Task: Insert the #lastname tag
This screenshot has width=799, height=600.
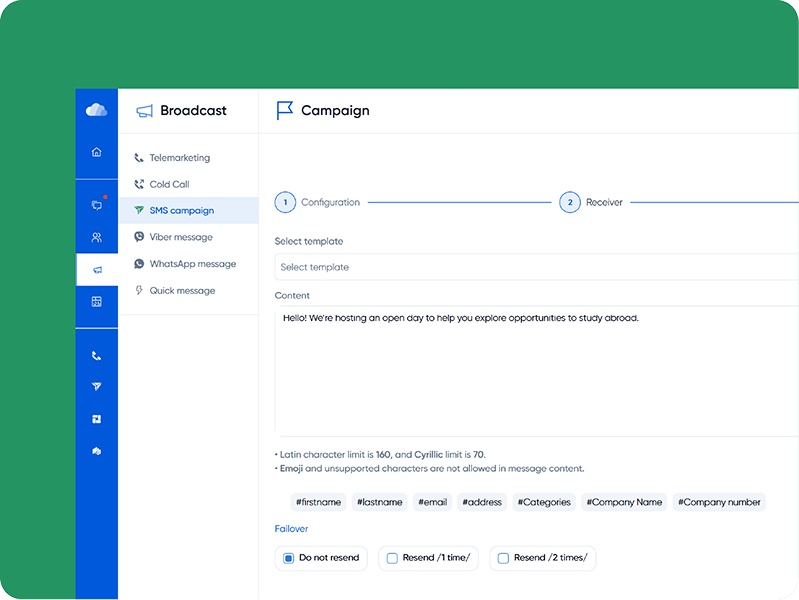Action: coord(380,502)
